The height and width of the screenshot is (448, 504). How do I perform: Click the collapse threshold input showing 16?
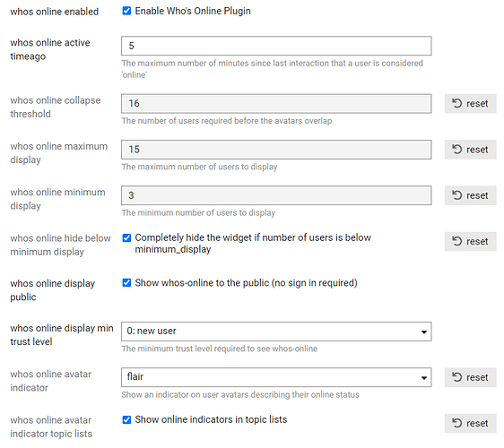click(x=276, y=103)
